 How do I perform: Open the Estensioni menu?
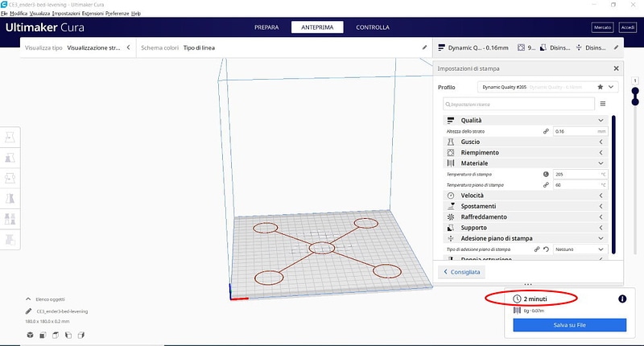tap(93, 13)
